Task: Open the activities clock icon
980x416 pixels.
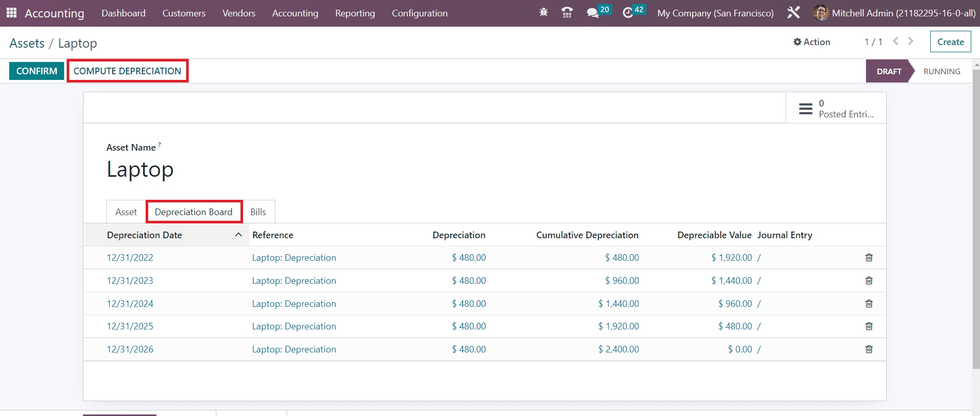Action: (x=628, y=13)
